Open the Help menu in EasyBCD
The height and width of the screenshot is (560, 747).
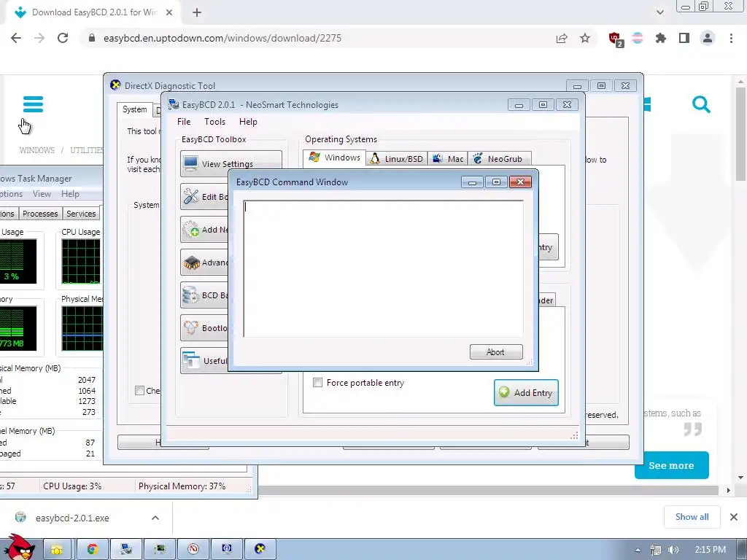pos(248,122)
